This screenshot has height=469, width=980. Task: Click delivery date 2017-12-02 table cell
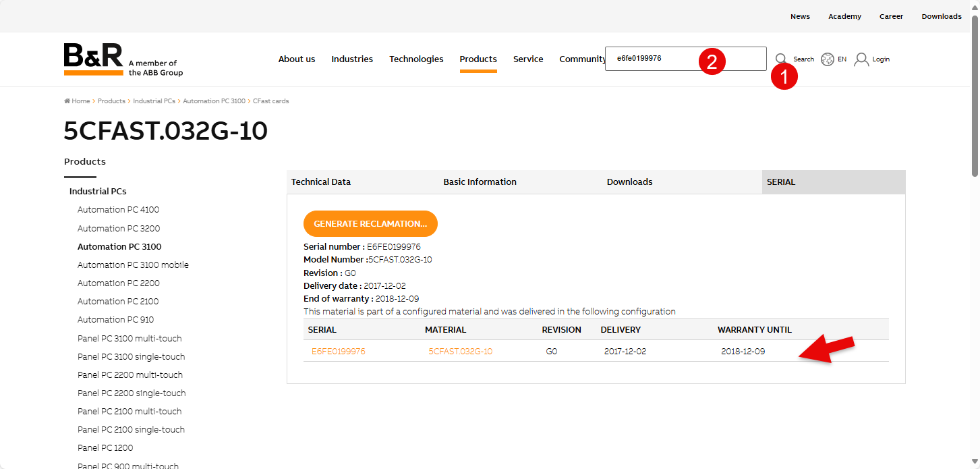pos(625,352)
